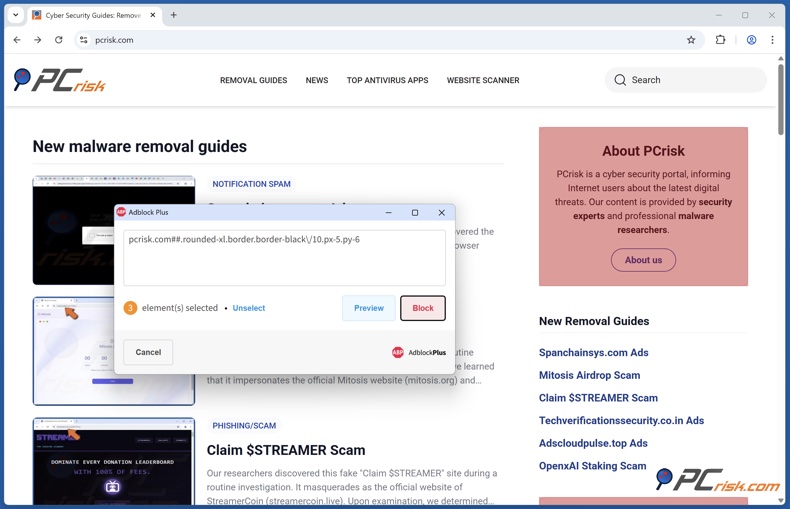790x509 pixels.
Task: Click Cancel in Adblock Plus dialog
Action: coord(148,352)
